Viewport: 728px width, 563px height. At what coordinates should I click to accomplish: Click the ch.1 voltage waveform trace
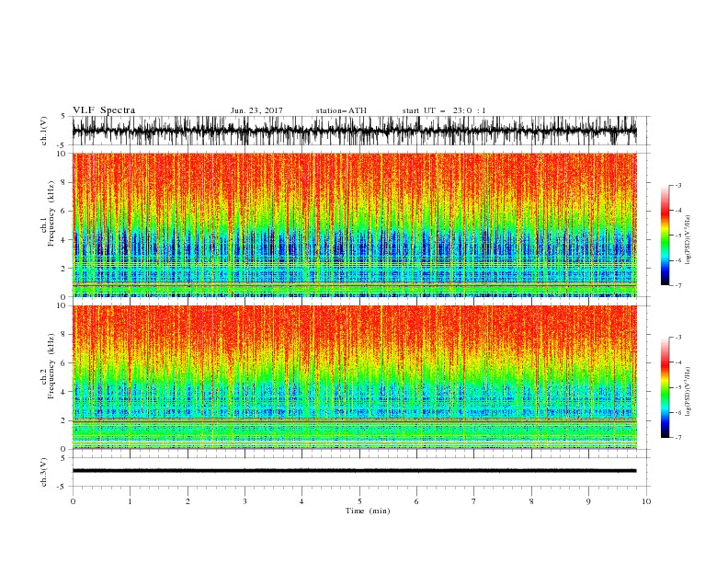click(x=354, y=131)
